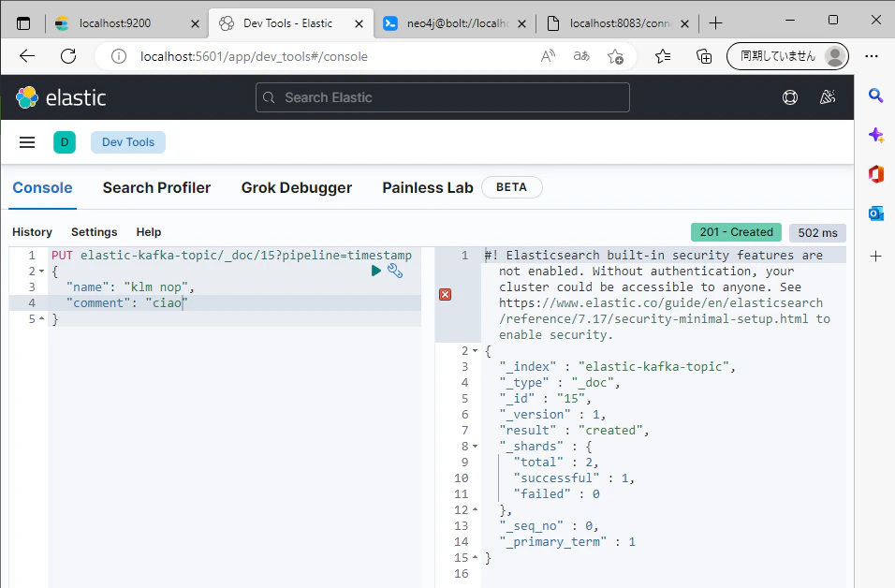Viewport: 895px width, 588px height.
Task: Click the "comment": "ciao" line
Action: (126, 303)
